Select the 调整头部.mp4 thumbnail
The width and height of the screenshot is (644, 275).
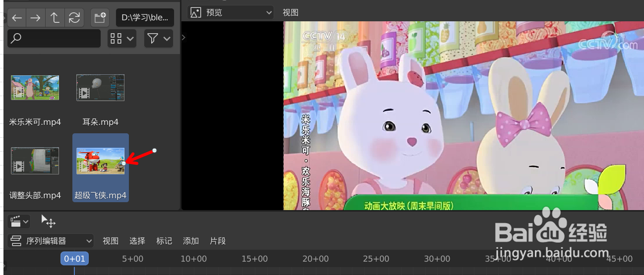35,161
